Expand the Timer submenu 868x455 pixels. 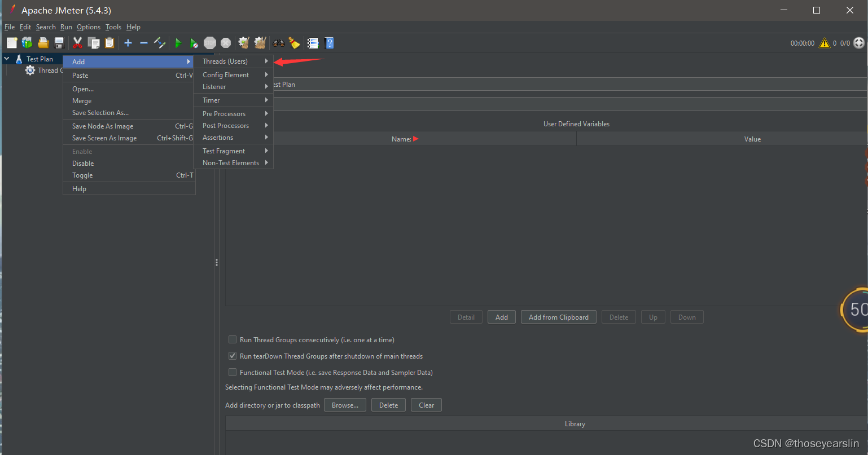click(234, 100)
